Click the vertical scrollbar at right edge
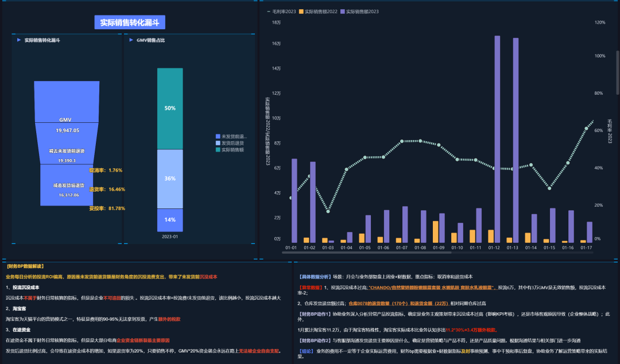 pos(618,72)
